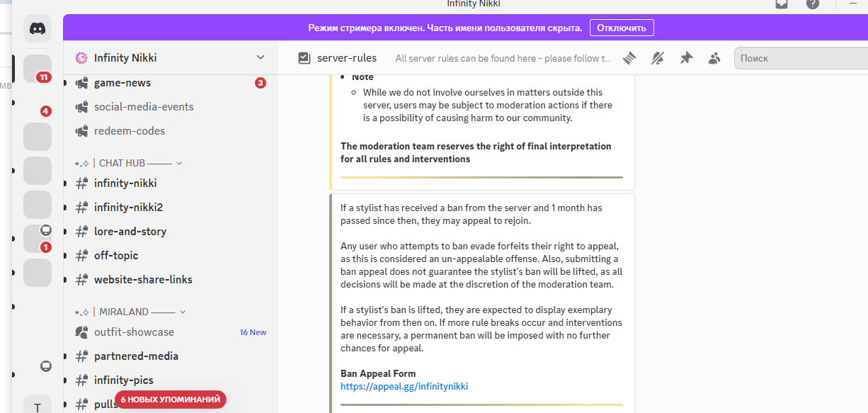This screenshot has height=413, width=868.
Task: Click Отключить to disable streamer mode
Action: (x=621, y=28)
